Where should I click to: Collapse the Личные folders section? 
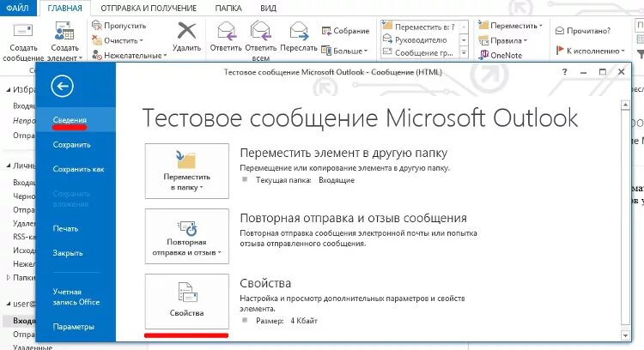(x=9, y=166)
